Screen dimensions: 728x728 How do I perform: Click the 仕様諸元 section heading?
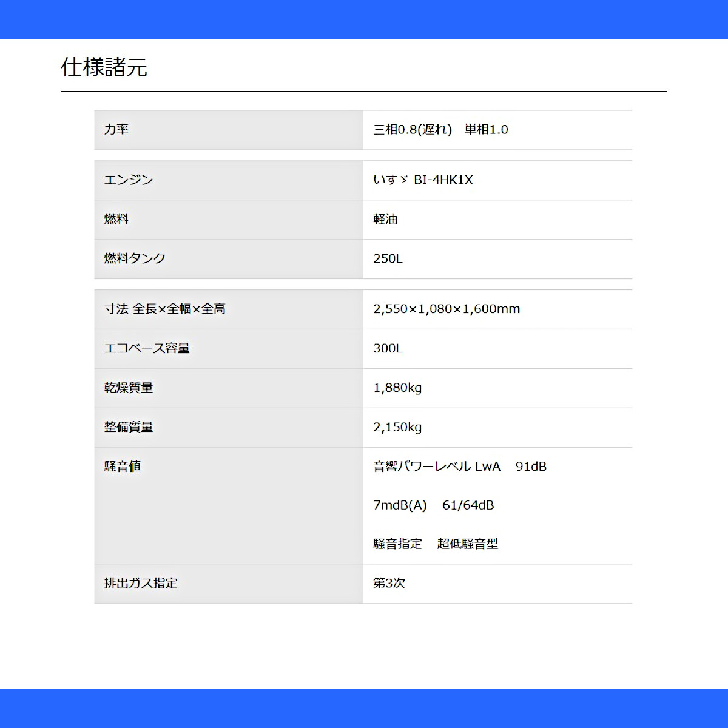click(x=104, y=67)
